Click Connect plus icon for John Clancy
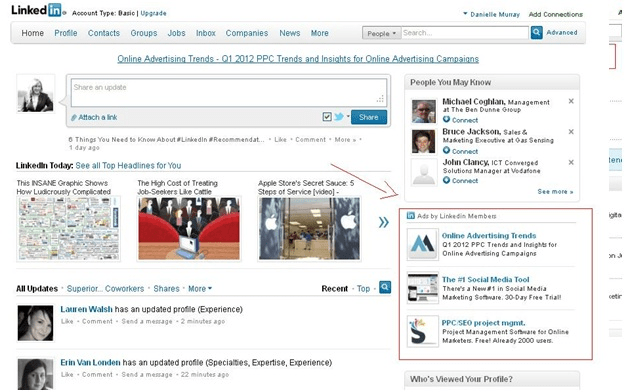The height and width of the screenshot is (392, 631). point(446,180)
